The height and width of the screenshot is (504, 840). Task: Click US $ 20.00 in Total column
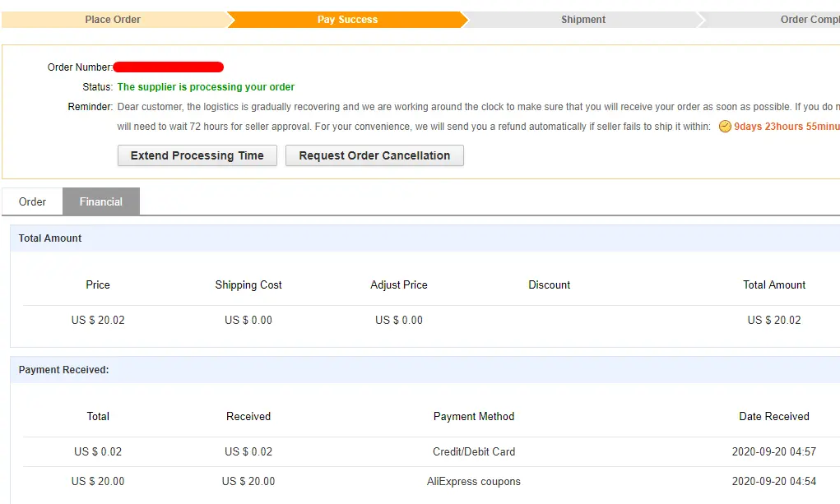(98, 482)
